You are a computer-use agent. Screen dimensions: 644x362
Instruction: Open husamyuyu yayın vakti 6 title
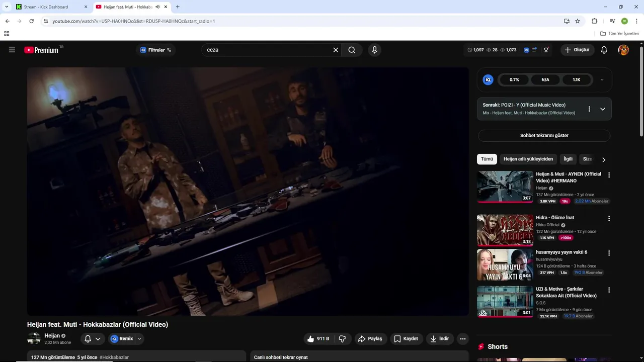point(561,252)
